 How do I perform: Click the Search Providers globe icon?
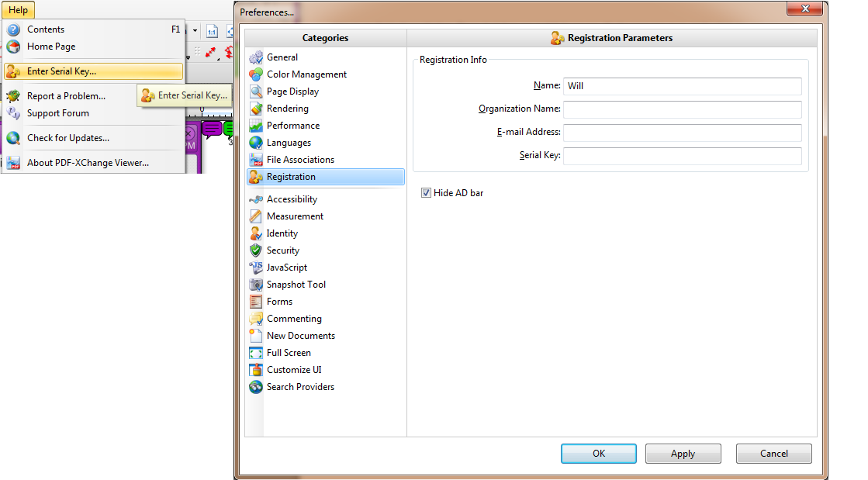256,387
